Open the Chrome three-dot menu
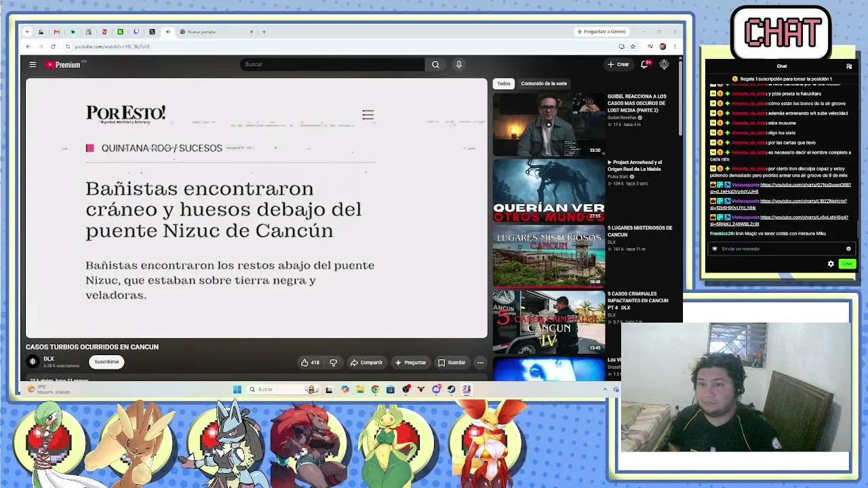This screenshot has height=488, width=868. click(675, 47)
